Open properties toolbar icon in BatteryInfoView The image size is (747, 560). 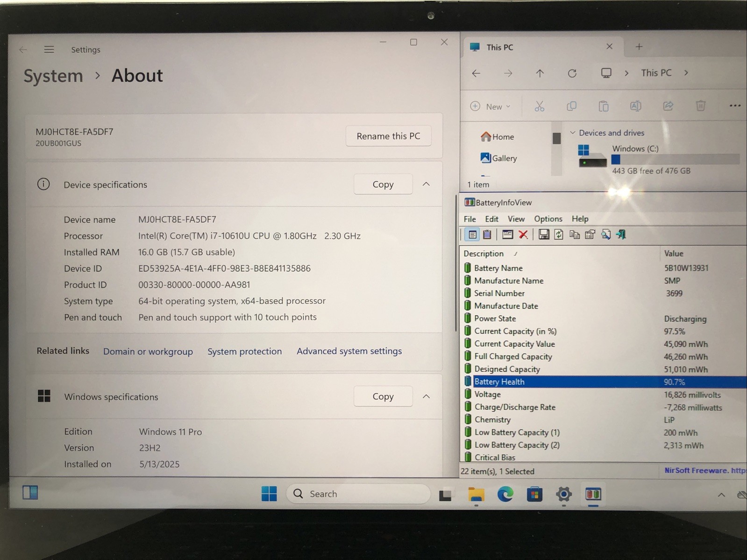590,234
